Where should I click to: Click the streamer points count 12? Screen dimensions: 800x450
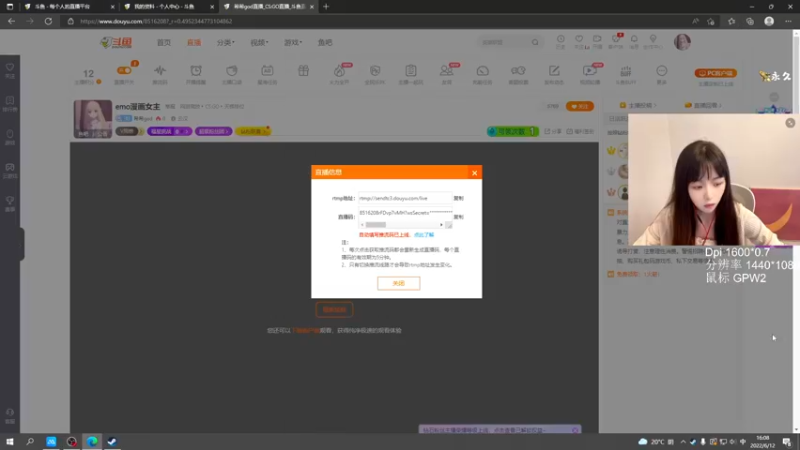[x=88, y=73]
